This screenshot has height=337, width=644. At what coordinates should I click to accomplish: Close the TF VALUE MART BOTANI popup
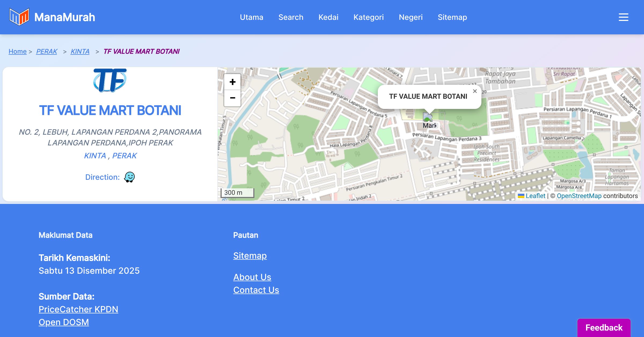pyautogui.click(x=475, y=91)
